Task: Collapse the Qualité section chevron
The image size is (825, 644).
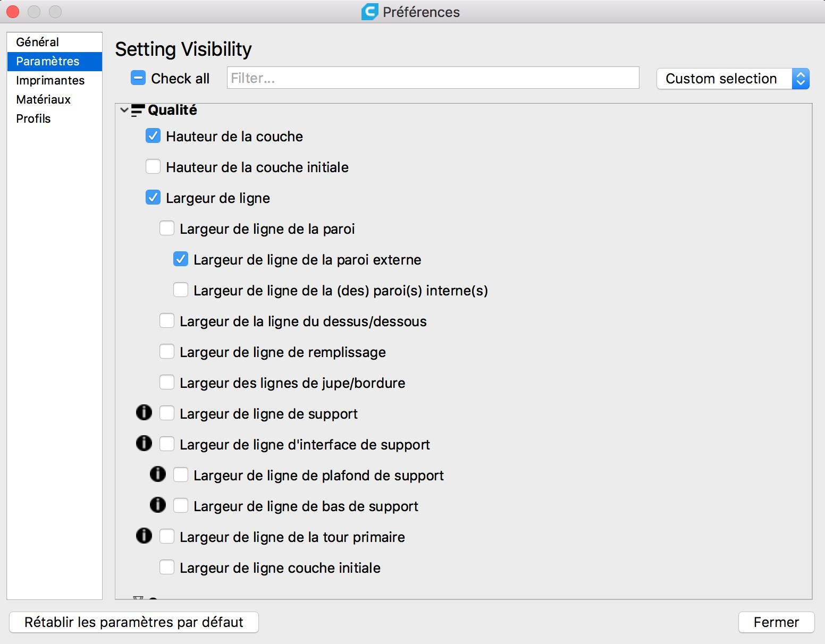Action: [x=124, y=111]
